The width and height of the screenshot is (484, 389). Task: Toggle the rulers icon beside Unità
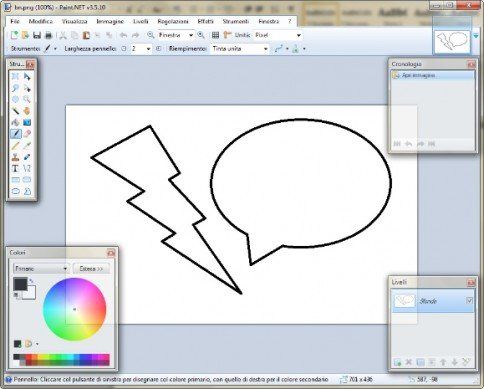pos(227,35)
